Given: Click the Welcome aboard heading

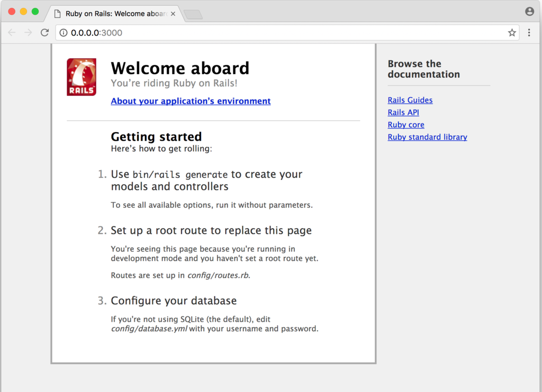Looking at the screenshot, I should pos(180,68).
